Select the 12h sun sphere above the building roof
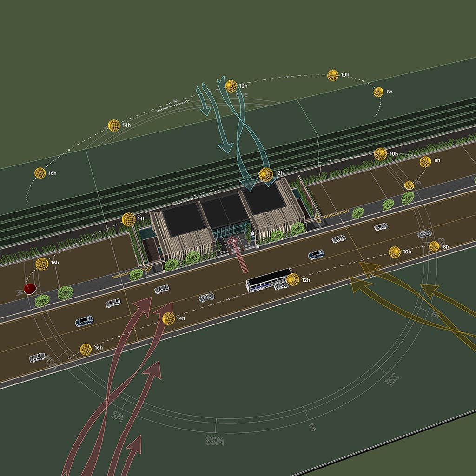 click(x=265, y=174)
